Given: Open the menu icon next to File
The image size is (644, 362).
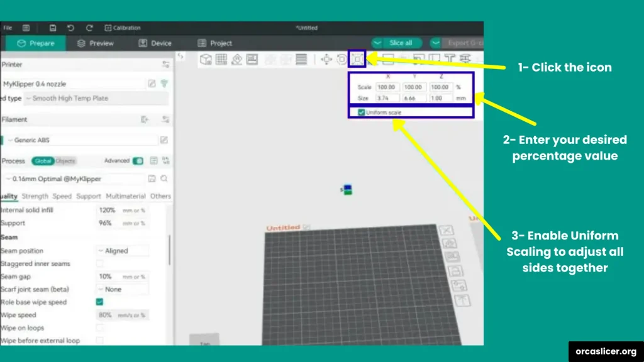Looking at the screenshot, I should pyautogui.click(x=26, y=28).
